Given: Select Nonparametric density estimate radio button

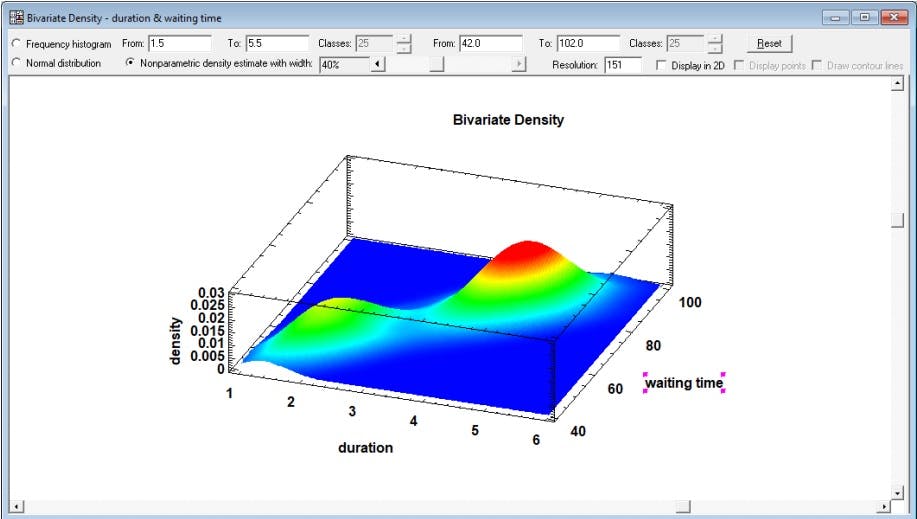Looking at the screenshot, I should click(x=130, y=62).
